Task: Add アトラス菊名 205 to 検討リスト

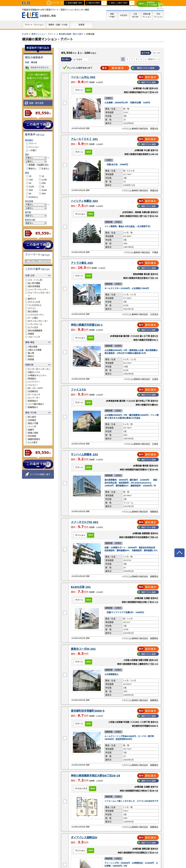Action: coord(148,268)
